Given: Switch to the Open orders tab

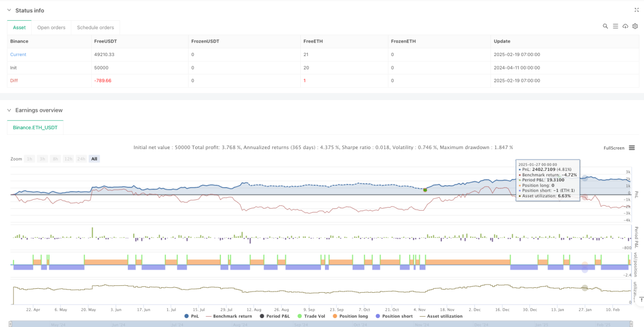Looking at the screenshot, I should [x=52, y=28].
